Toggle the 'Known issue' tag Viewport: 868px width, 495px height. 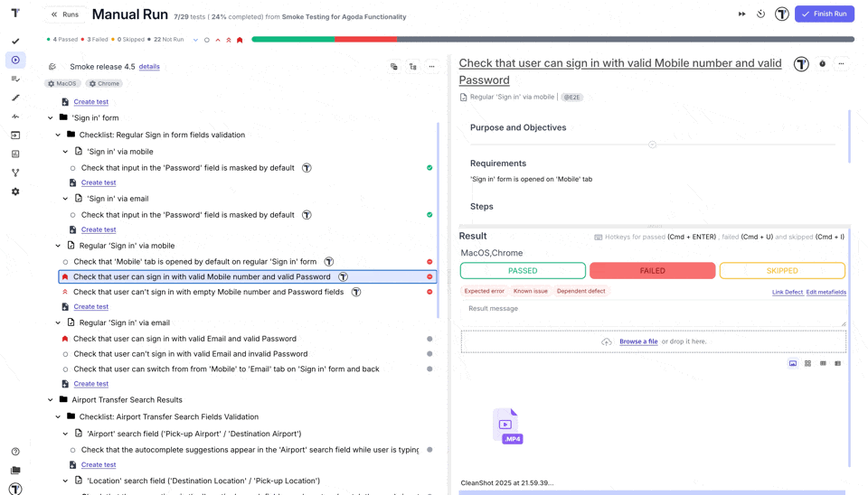pos(530,291)
